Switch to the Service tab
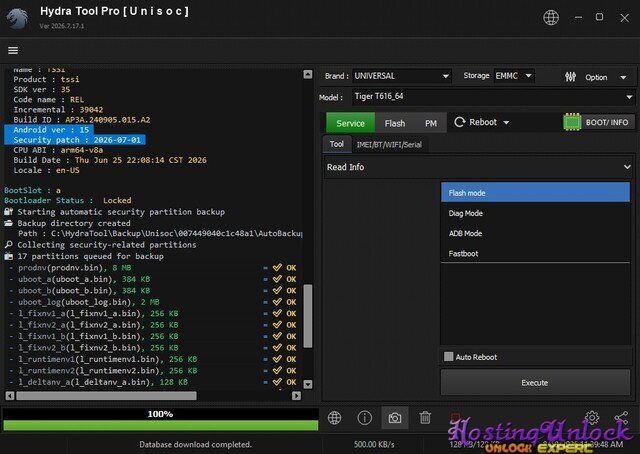The height and width of the screenshot is (454, 640). tap(350, 123)
